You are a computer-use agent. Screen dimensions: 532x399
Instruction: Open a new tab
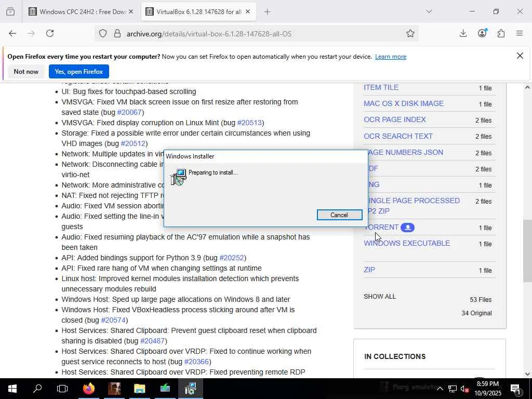tap(268, 11)
